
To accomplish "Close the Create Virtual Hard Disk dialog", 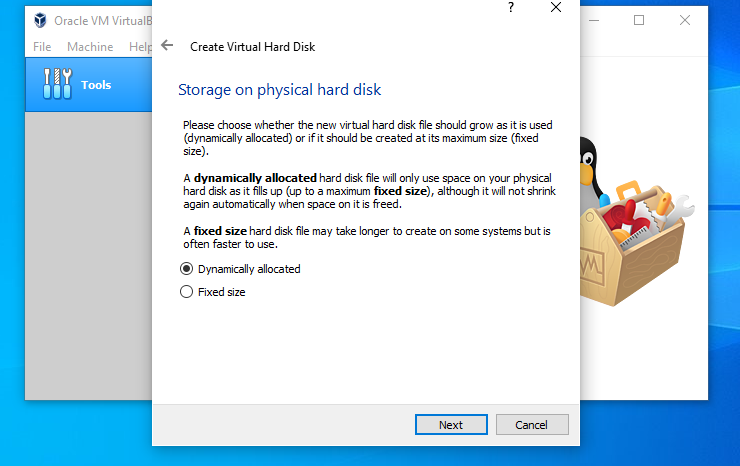I will click(556, 7).
